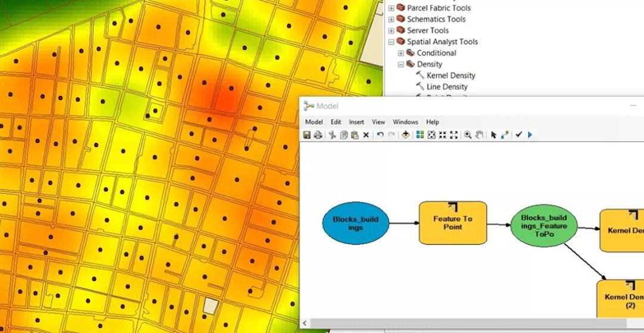Open the Insert menu
The width and height of the screenshot is (644, 333).
coord(357,122)
